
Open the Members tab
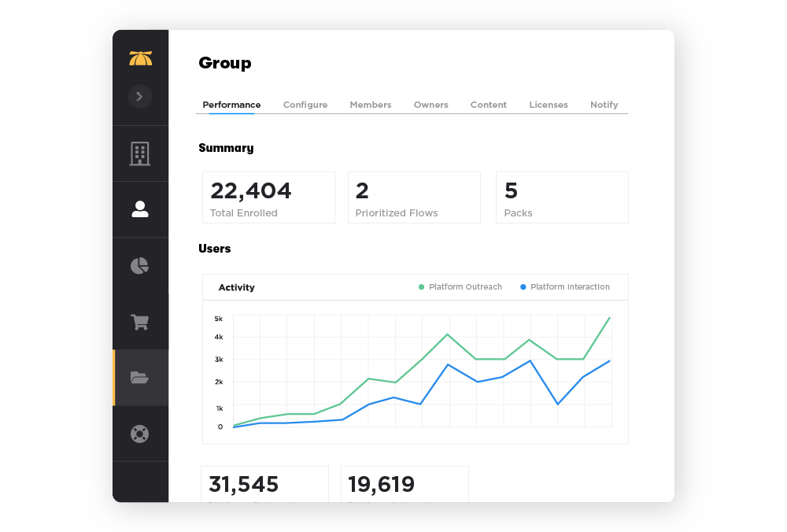[x=371, y=105]
